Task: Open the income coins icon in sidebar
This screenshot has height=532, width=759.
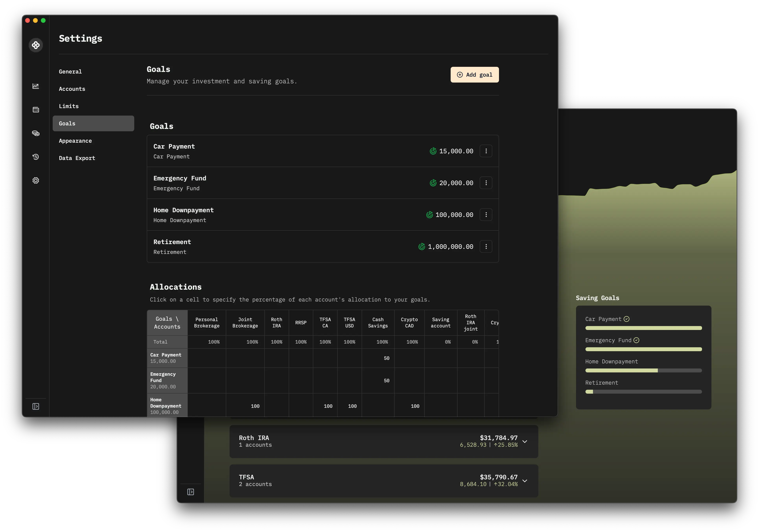Action: [36, 133]
